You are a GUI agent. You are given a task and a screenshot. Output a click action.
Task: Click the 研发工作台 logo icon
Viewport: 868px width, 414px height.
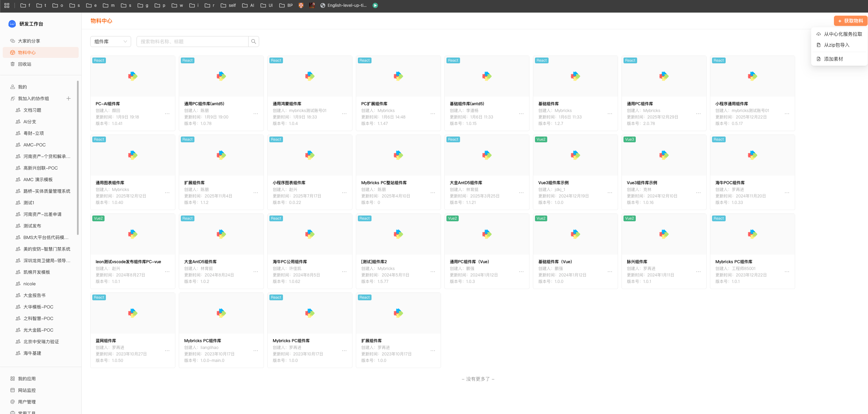tap(12, 24)
